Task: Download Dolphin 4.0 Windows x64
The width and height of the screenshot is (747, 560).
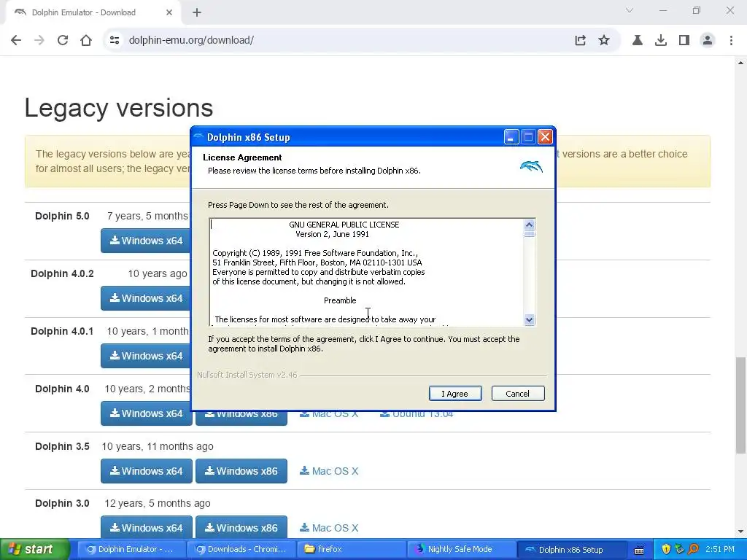Action: click(146, 413)
